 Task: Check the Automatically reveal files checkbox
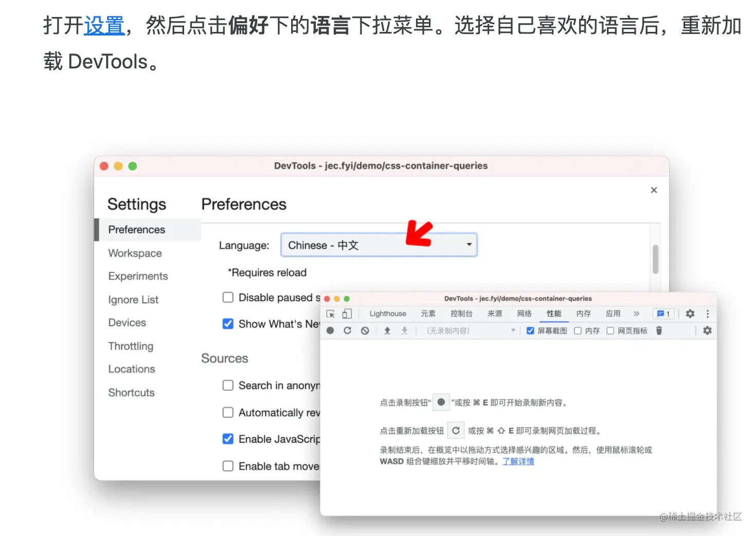pos(228,413)
